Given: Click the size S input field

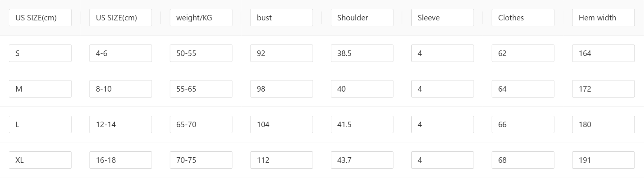Looking at the screenshot, I should coord(40,53).
